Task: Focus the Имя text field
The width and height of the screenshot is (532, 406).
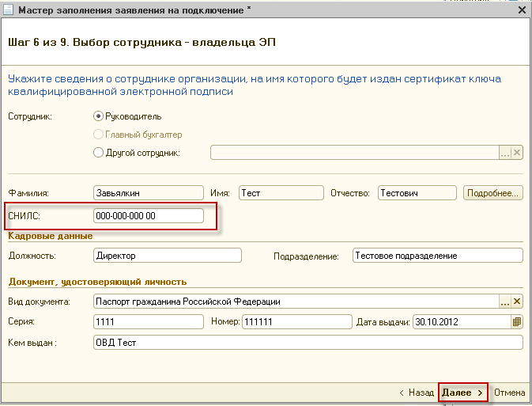Action: 281,192
